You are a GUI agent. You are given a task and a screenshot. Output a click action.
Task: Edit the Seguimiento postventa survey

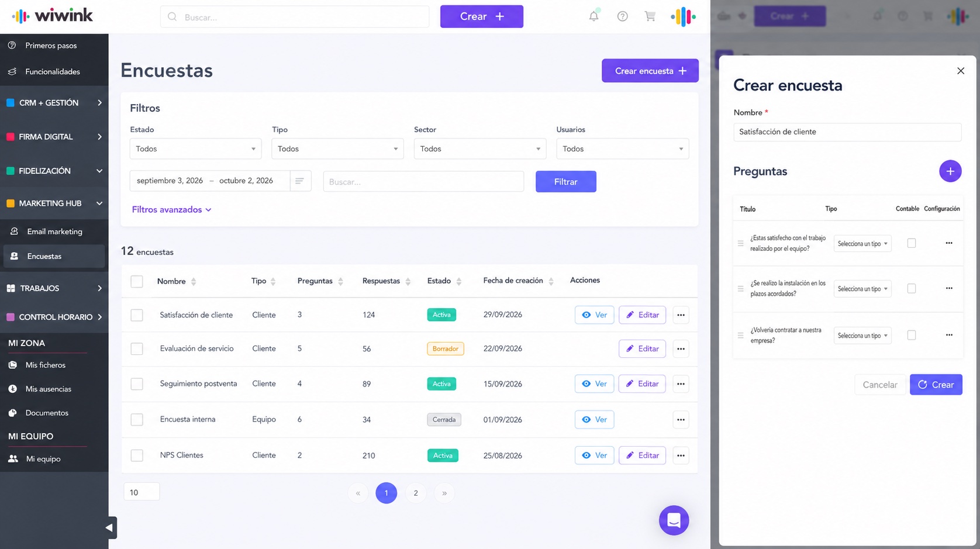pyautogui.click(x=642, y=384)
